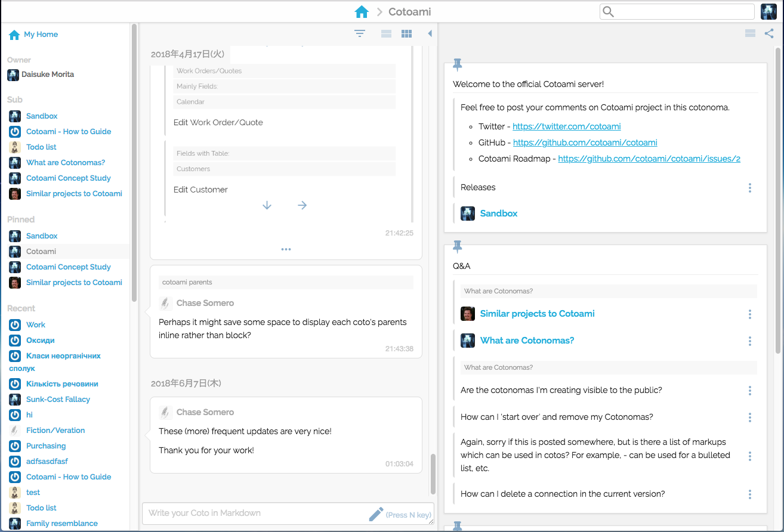Click Chase Somero avatar on updates post
The image size is (784, 532).
166,412
